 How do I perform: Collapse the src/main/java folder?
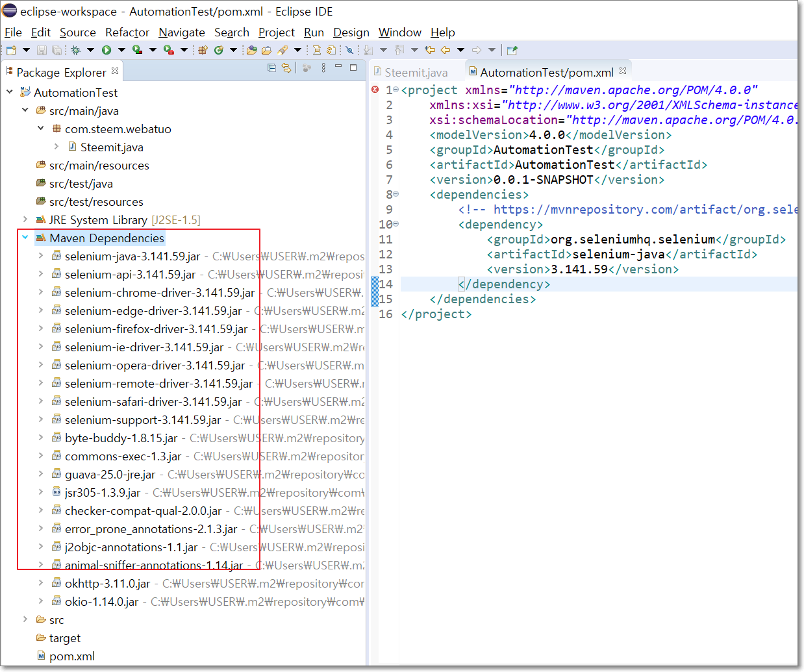(x=25, y=110)
